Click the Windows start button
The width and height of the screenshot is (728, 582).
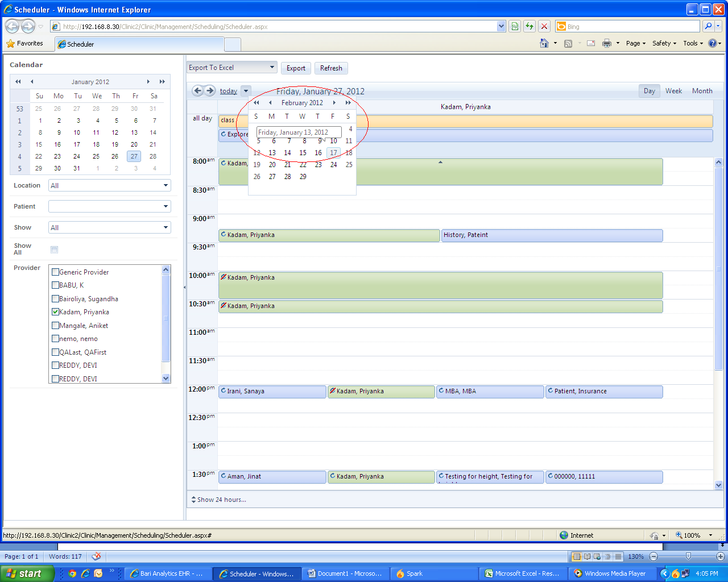point(27,573)
